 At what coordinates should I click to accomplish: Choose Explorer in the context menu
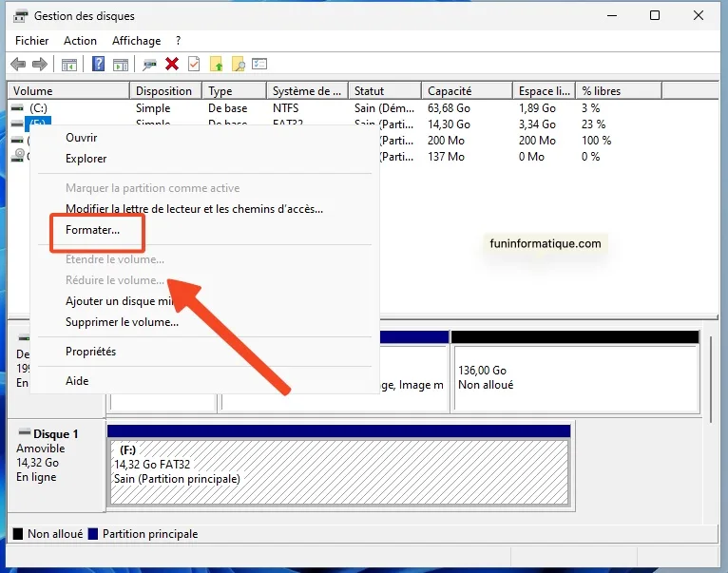click(x=204, y=159)
